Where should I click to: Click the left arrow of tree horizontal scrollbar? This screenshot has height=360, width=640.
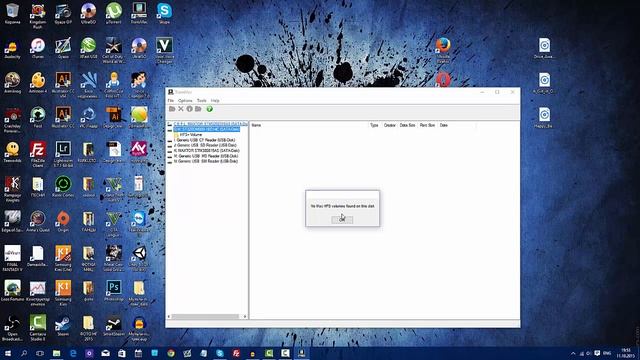pyautogui.click(x=169, y=317)
